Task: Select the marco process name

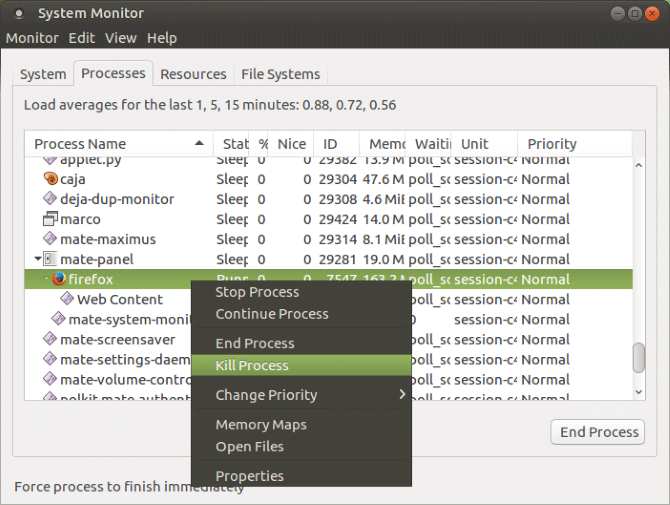Action: [80, 219]
